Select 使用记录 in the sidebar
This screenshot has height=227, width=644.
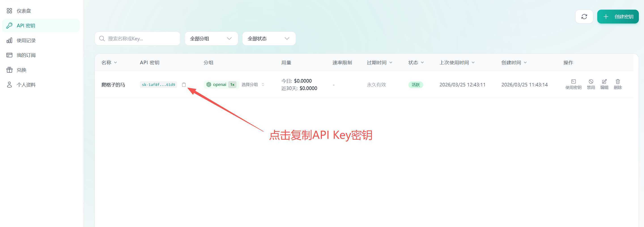pyautogui.click(x=26, y=40)
